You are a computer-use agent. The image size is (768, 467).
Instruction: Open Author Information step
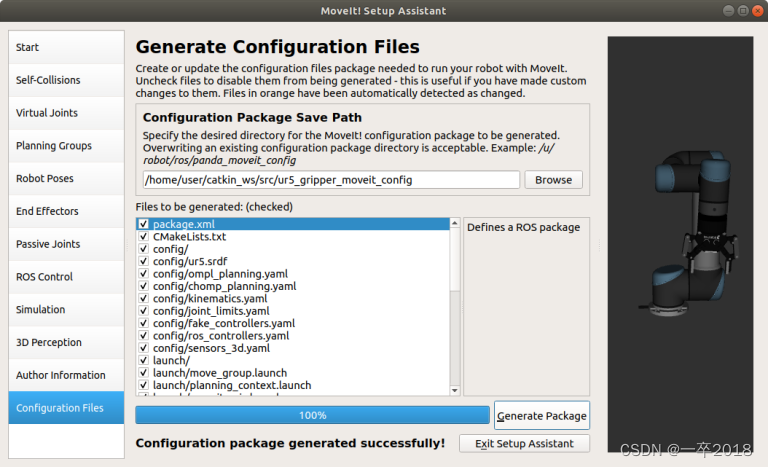pyautogui.click(x=66, y=375)
